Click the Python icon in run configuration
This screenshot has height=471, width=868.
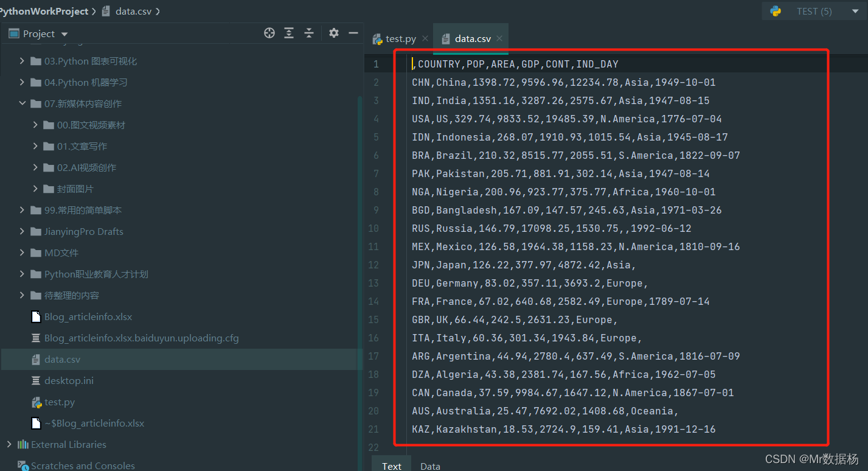coord(776,11)
